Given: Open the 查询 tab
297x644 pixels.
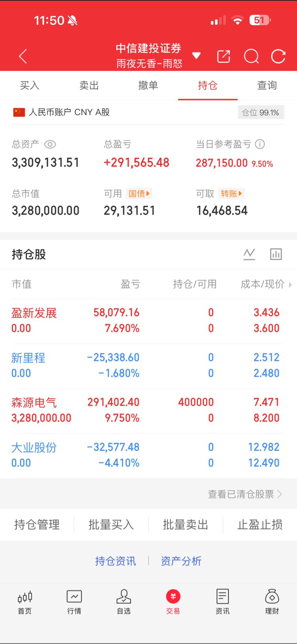Looking at the screenshot, I should pos(267,85).
